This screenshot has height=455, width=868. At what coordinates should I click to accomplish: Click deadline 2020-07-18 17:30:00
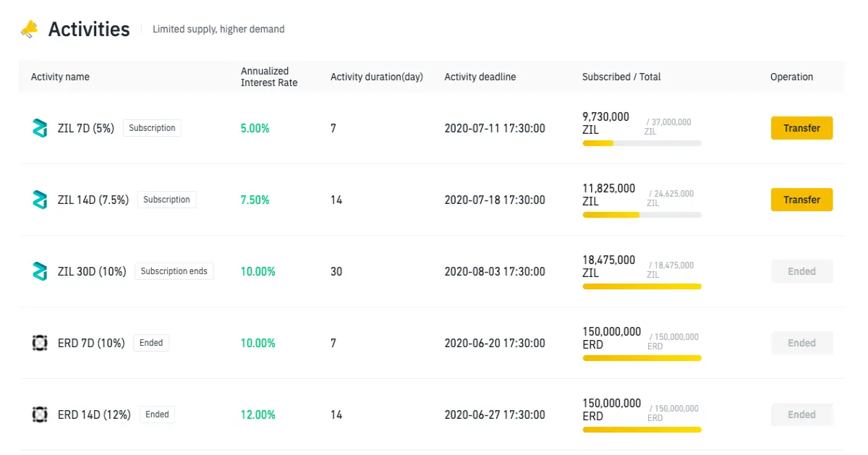click(495, 200)
